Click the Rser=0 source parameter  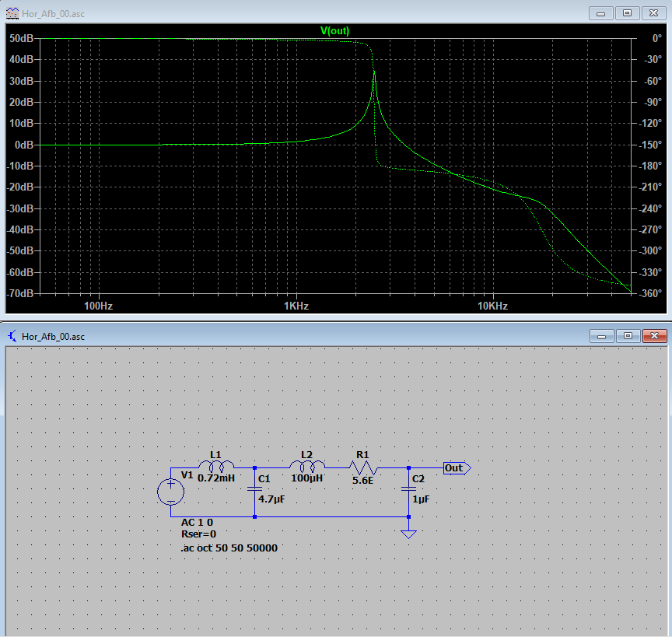tap(198, 534)
